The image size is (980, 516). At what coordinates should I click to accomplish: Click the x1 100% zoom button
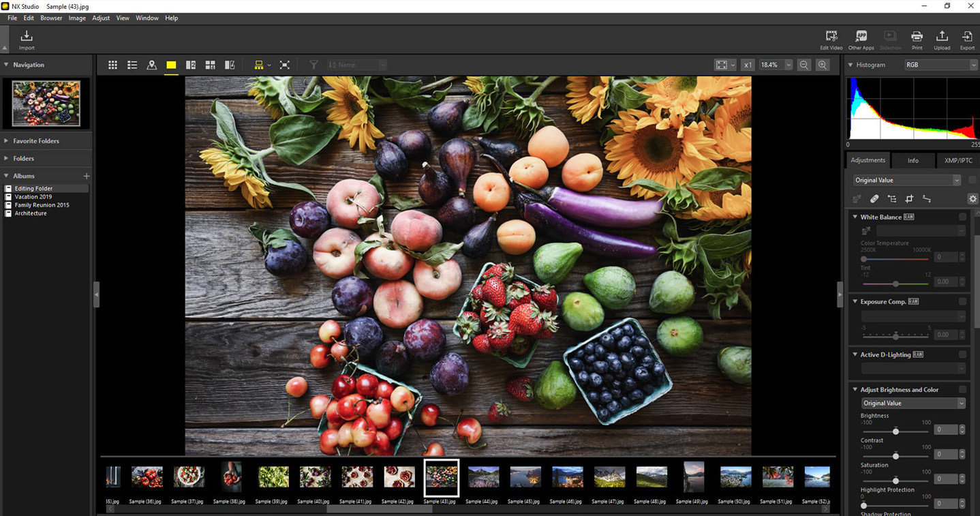pyautogui.click(x=748, y=65)
